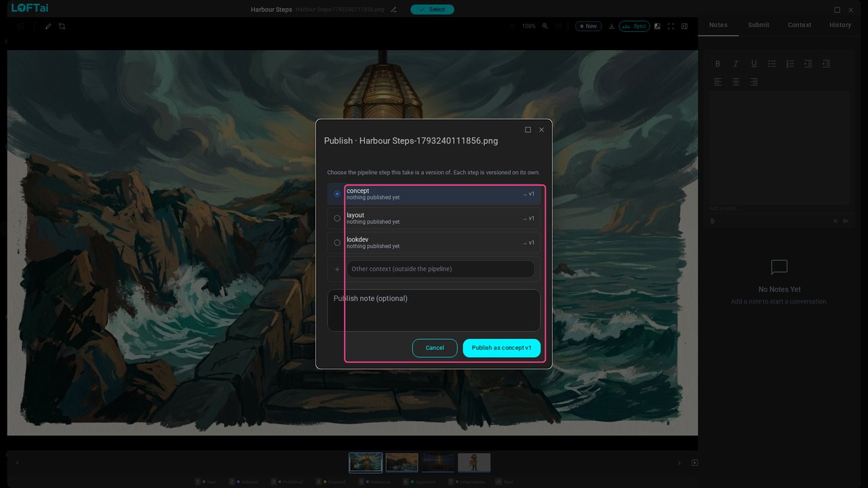868x488 pixels.
Task: Click into the Publish note text area
Action: click(434, 310)
